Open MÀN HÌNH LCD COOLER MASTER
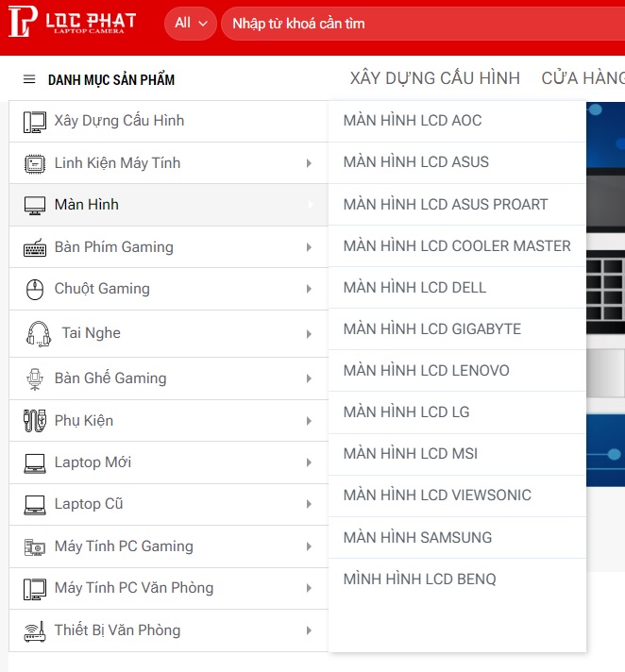The height and width of the screenshot is (672, 625). pos(457,246)
